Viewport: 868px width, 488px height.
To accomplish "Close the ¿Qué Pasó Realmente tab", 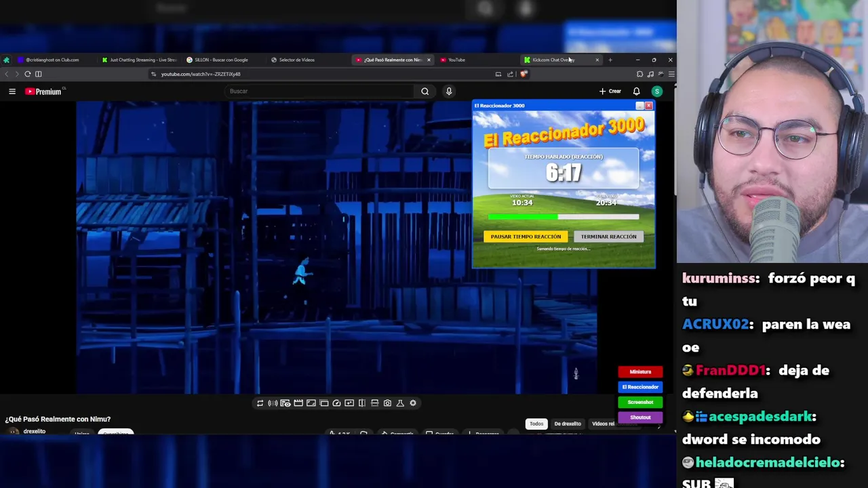I will tap(429, 60).
